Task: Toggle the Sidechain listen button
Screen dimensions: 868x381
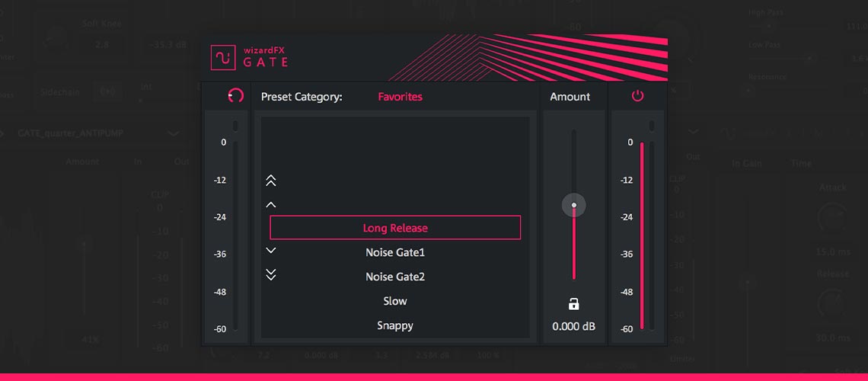Action: tap(107, 91)
